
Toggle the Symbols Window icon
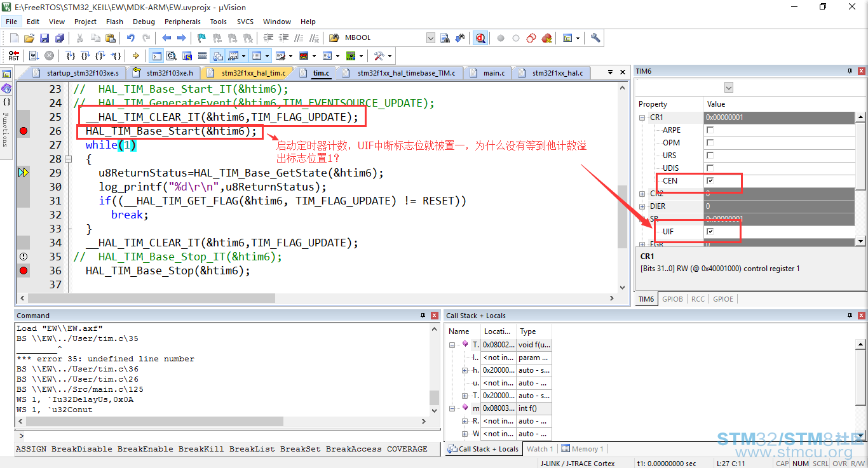coord(187,56)
